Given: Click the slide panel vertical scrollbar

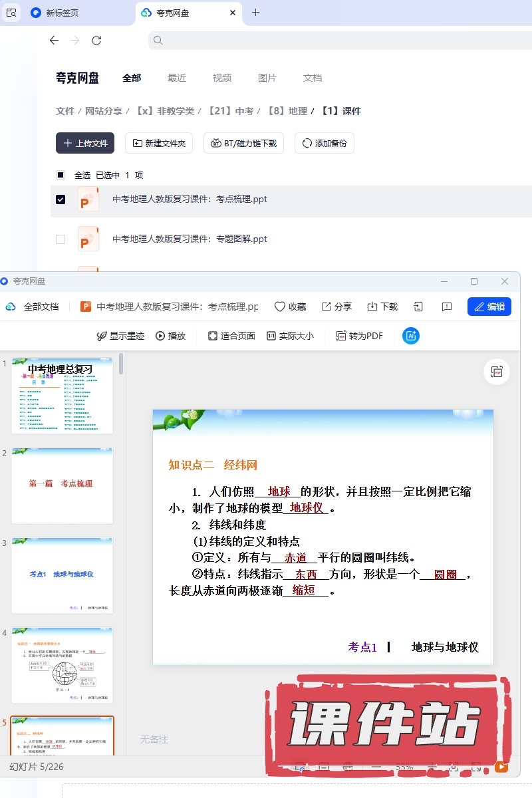Looking at the screenshot, I should (x=121, y=364).
